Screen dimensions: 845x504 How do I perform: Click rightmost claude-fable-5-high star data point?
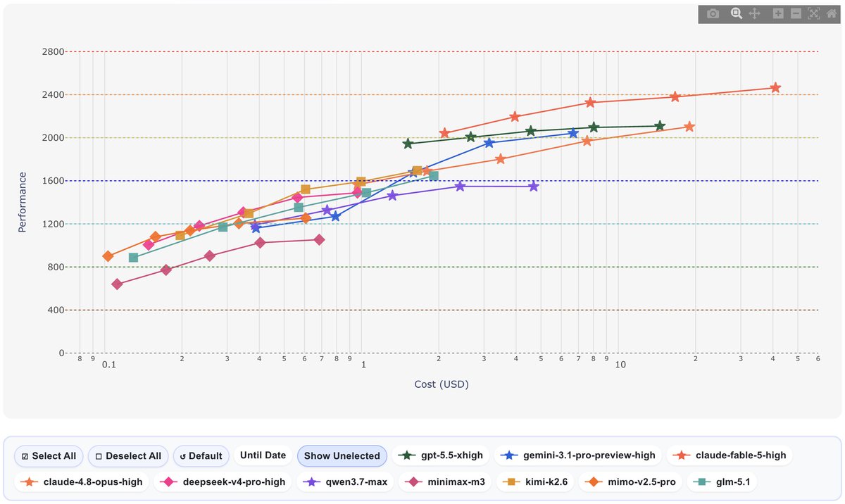pyautogui.click(x=775, y=87)
